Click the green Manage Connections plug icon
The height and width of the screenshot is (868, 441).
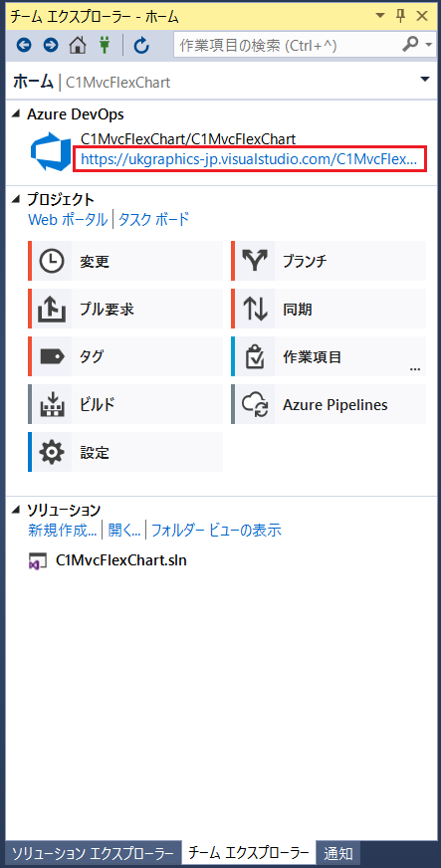click(x=105, y=44)
